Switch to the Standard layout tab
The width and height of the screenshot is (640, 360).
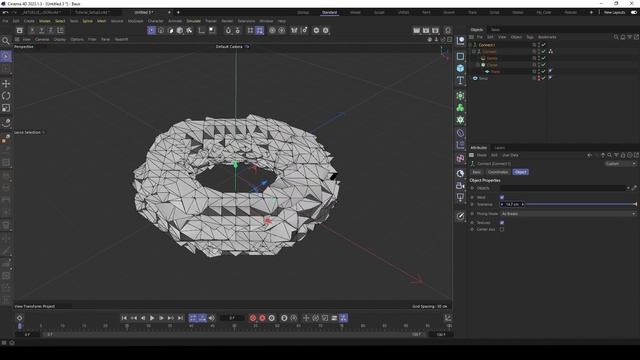[329, 12]
